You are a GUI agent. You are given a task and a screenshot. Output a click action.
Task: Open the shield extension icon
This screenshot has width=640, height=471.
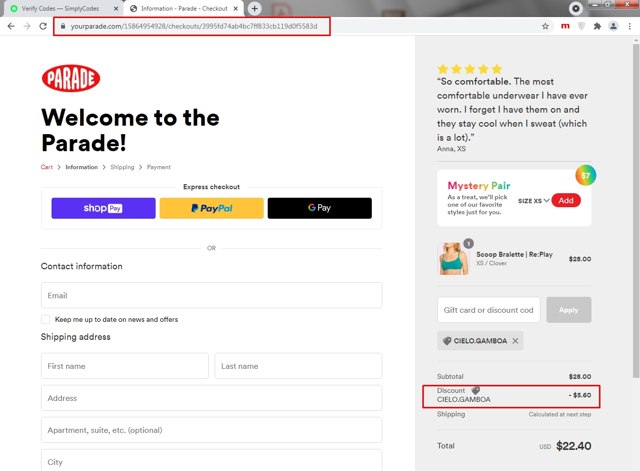[582, 26]
